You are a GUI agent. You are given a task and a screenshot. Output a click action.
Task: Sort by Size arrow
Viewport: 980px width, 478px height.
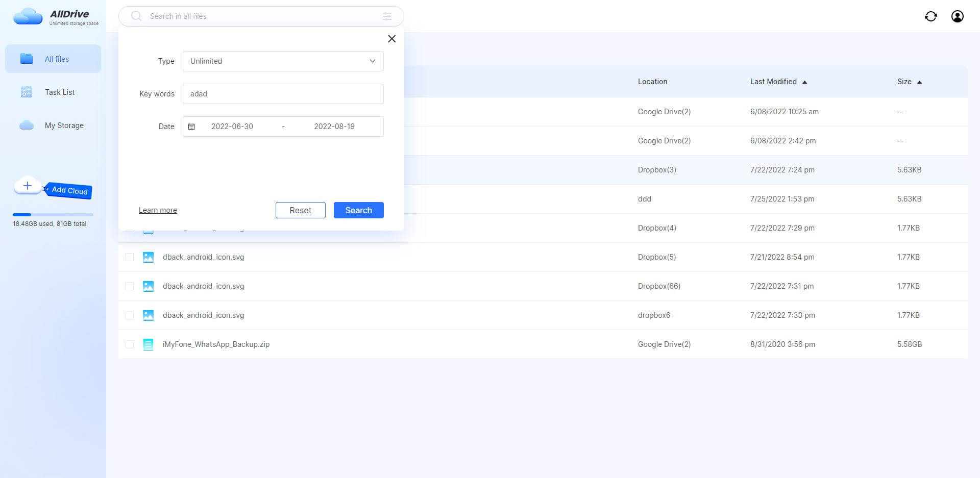(919, 82)
